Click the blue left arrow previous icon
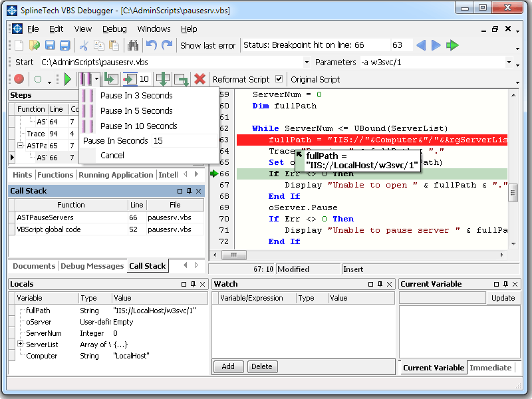This screenshot has width=532, height=399. tap(420, 45)
